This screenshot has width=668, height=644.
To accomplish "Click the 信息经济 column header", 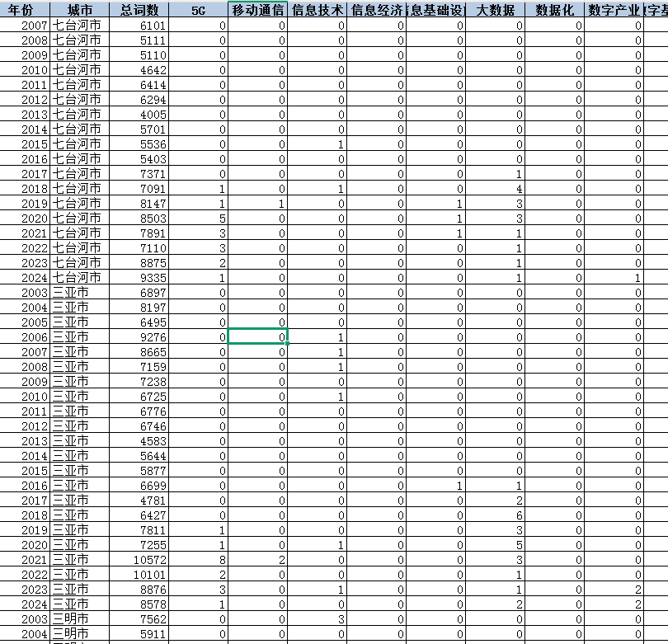I will pyautogui.click(x=377, y=10).
